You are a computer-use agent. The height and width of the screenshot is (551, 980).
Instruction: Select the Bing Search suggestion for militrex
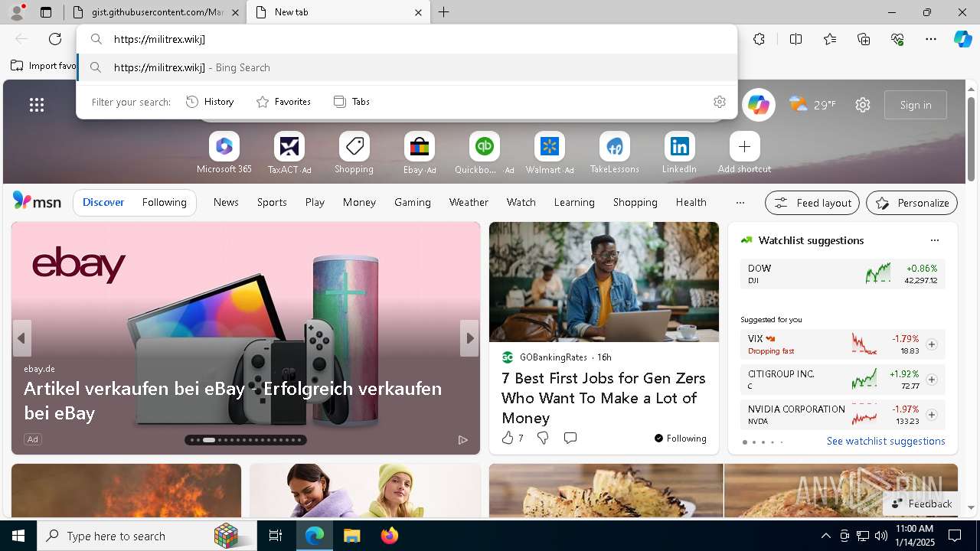click(407, 67)
